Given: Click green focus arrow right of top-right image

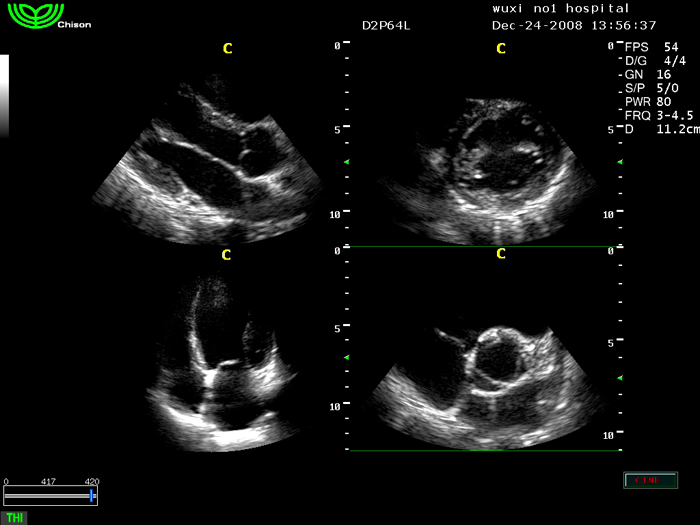Looking at the screenshot, I should pos(620,161).
